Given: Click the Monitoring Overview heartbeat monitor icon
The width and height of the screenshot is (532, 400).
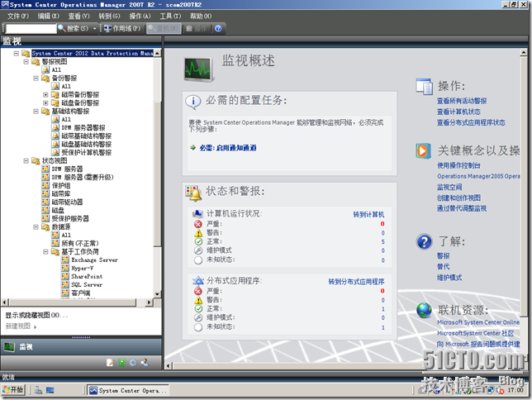Looking at the screenshot, I should coord(198,69).
